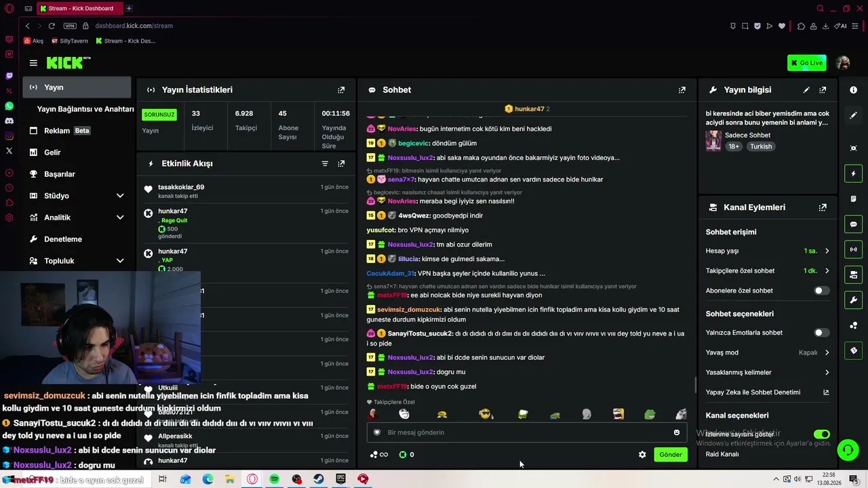This screenshot has width=868, height=488.
Task: Toggle Yalnızca Emotlarla sohbet switch
Action: pos(821,333)
